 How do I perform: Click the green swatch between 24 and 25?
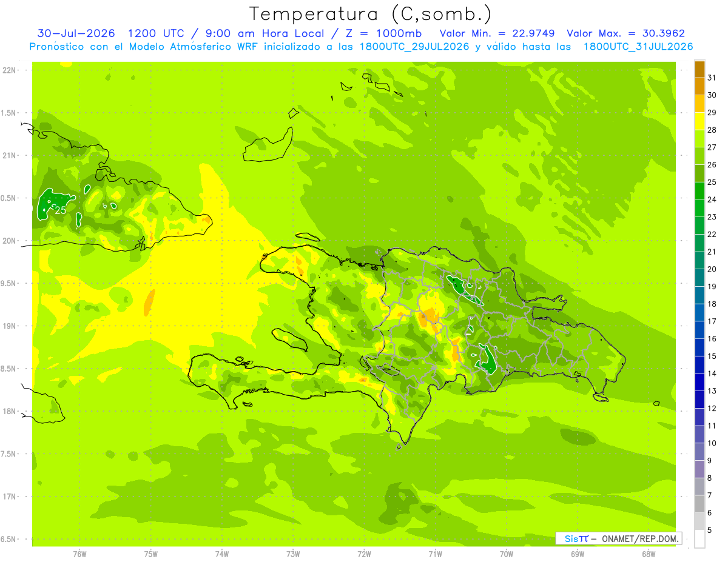(x=699, y=191)
